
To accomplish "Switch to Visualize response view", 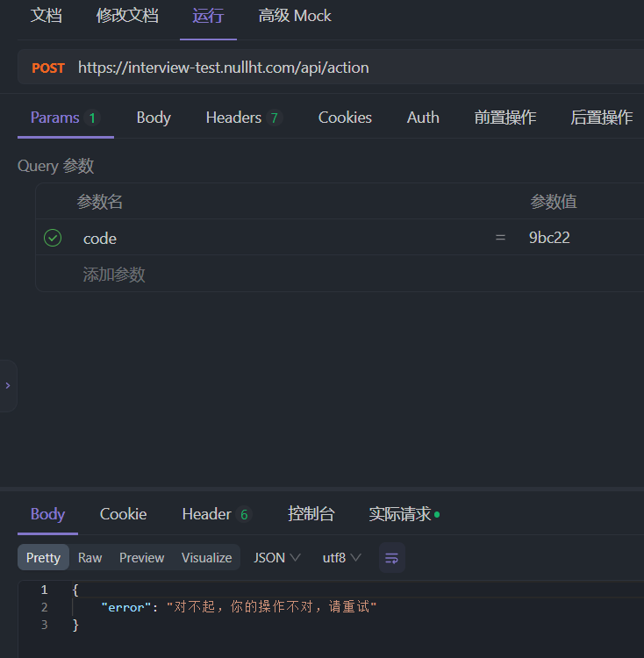I will [206, 558].
